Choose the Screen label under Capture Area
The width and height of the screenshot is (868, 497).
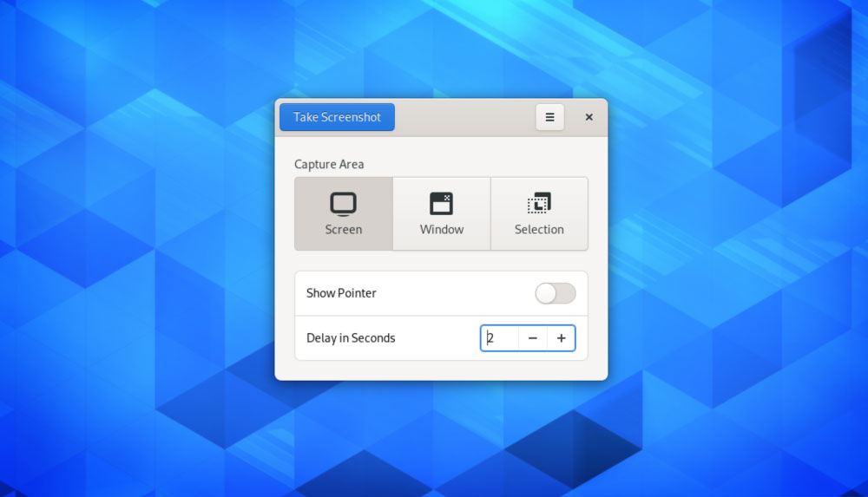point(343,229)
